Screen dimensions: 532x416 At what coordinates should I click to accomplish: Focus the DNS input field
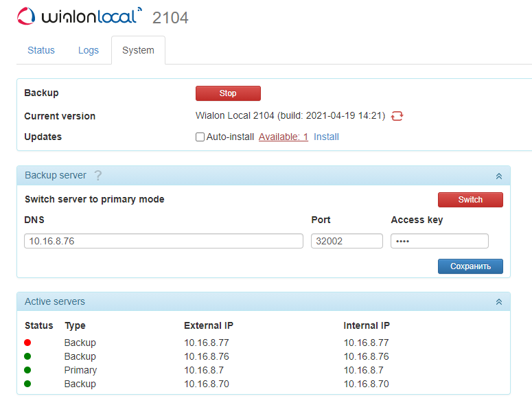point(163,241)
